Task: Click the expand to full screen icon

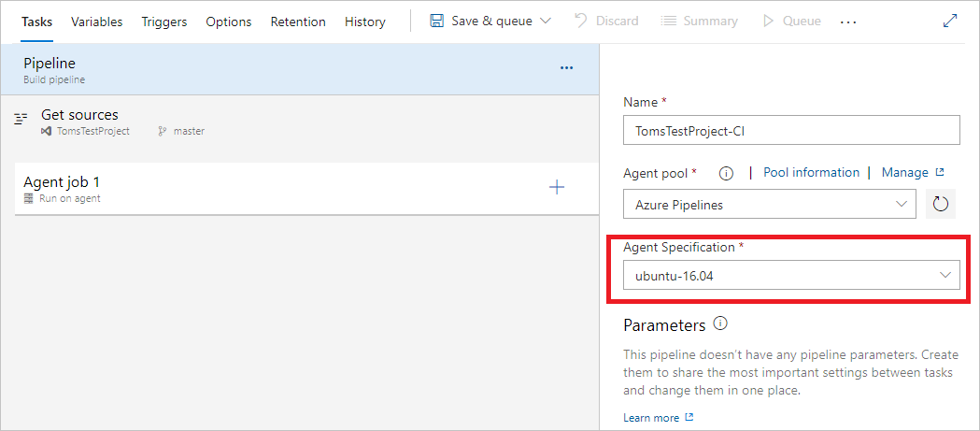Action: 950,21
